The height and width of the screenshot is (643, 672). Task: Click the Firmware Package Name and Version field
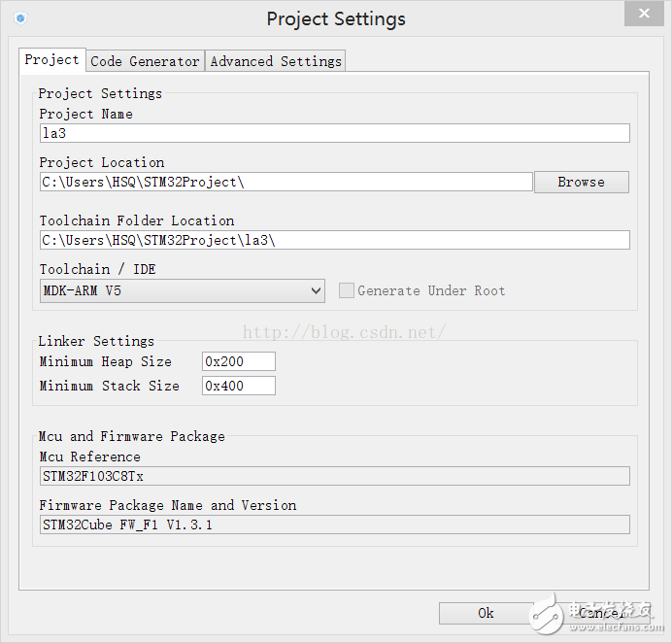(334, 525)
